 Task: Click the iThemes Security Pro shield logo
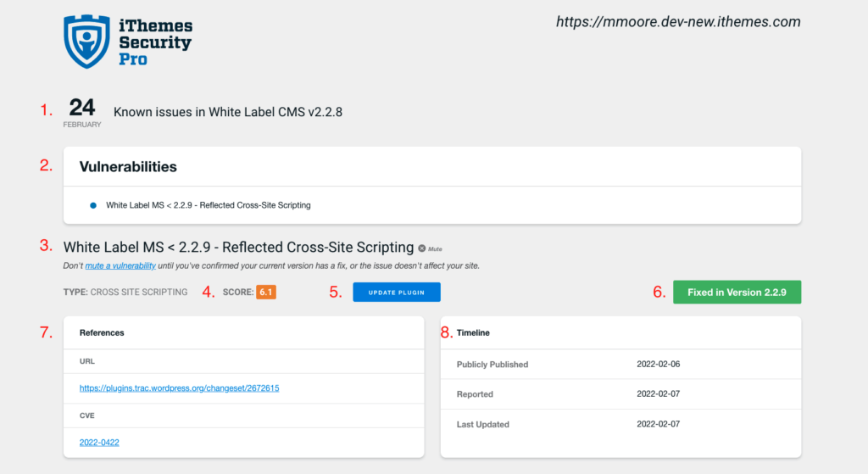87,42
